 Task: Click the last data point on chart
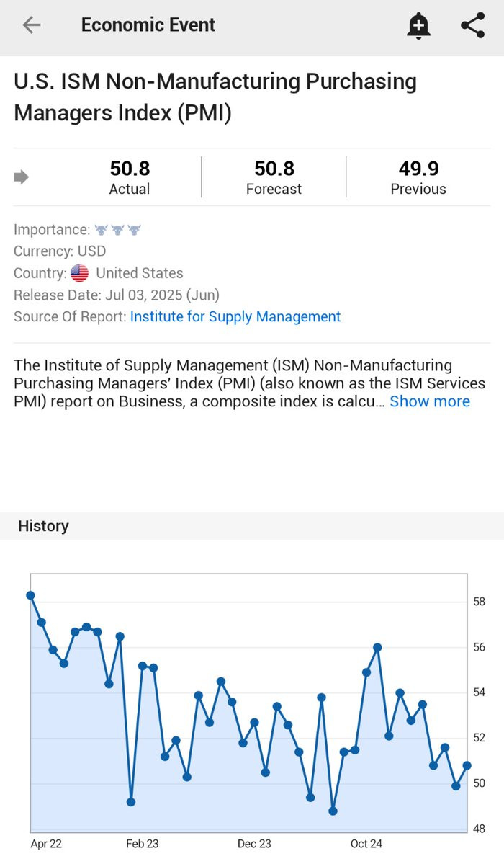(x=467, y=765)
